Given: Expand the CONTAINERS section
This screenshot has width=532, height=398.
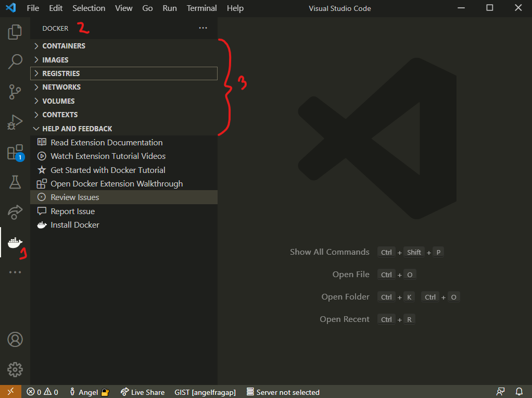Looking at the screenshot, I should (x=124, y=46).
